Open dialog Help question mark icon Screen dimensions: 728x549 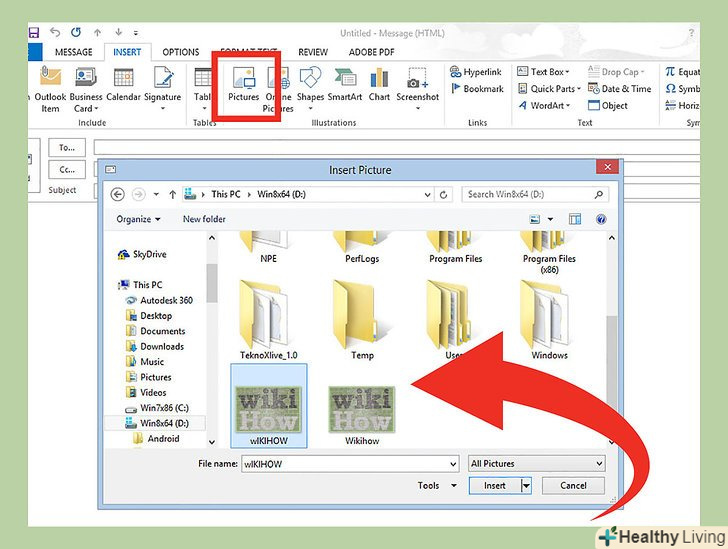(601, 219)
